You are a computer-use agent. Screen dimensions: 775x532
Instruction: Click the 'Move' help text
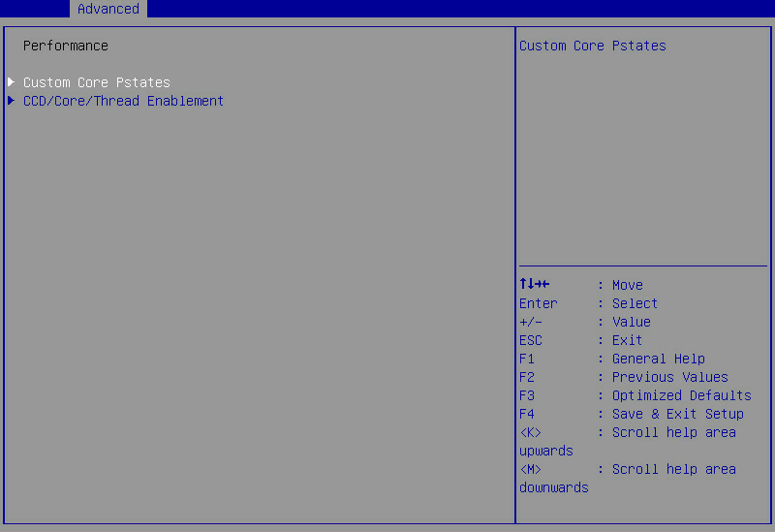click(x=628, y=285)
